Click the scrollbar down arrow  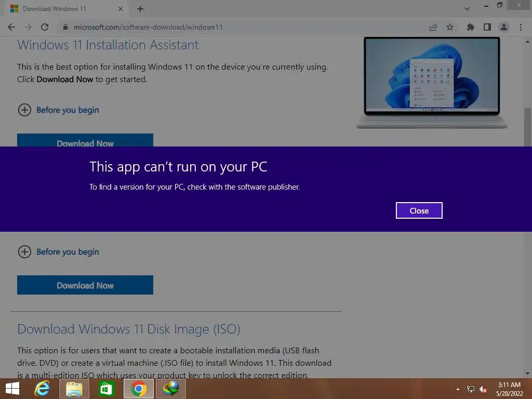[528, 374]
